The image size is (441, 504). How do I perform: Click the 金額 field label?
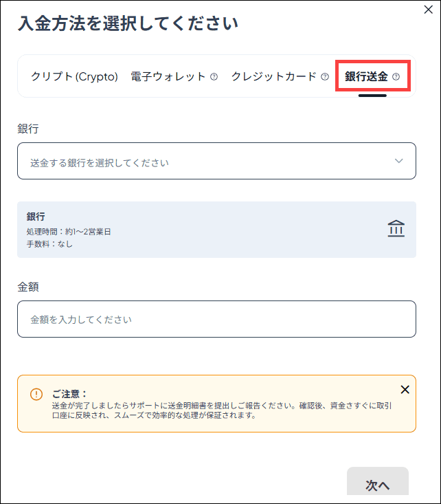27,287
